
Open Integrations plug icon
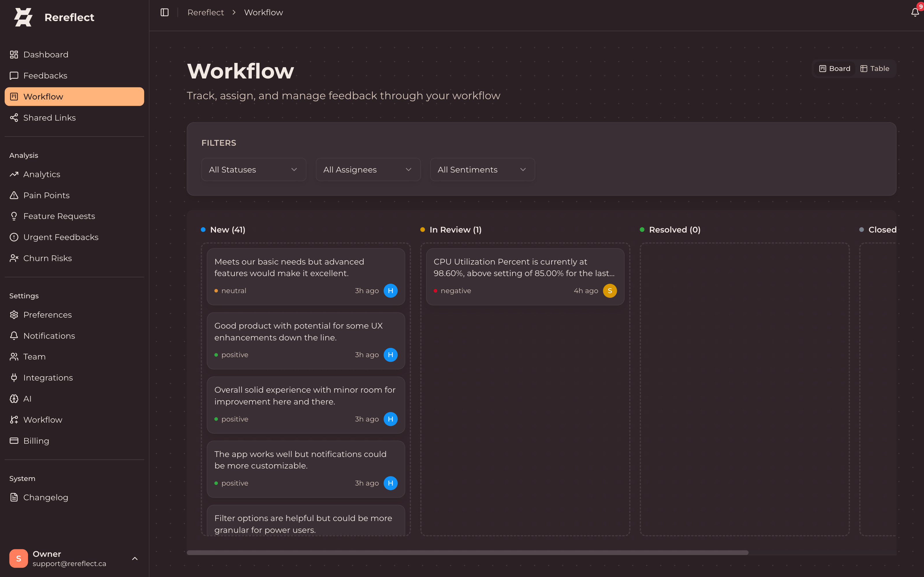tap(14, 378)
